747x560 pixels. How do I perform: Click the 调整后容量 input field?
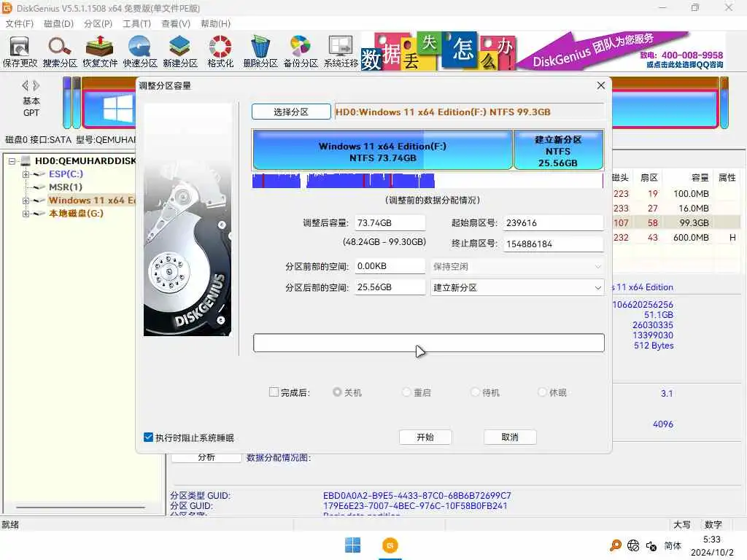(390, 223)
